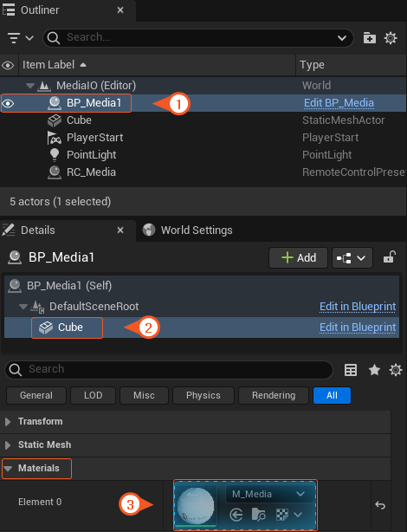Select the Rendering filter tab

tap(274, 395)
